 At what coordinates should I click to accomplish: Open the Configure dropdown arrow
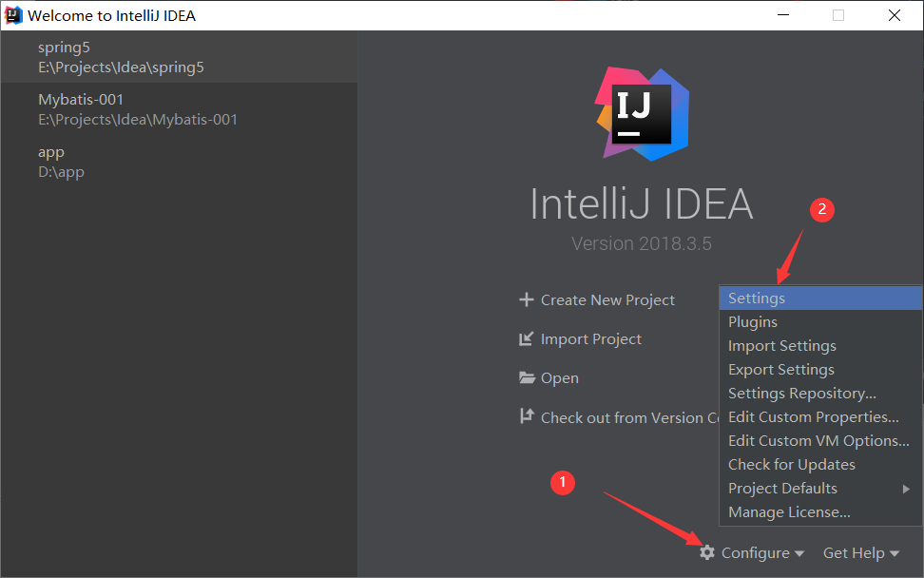(x=799, y=554)
